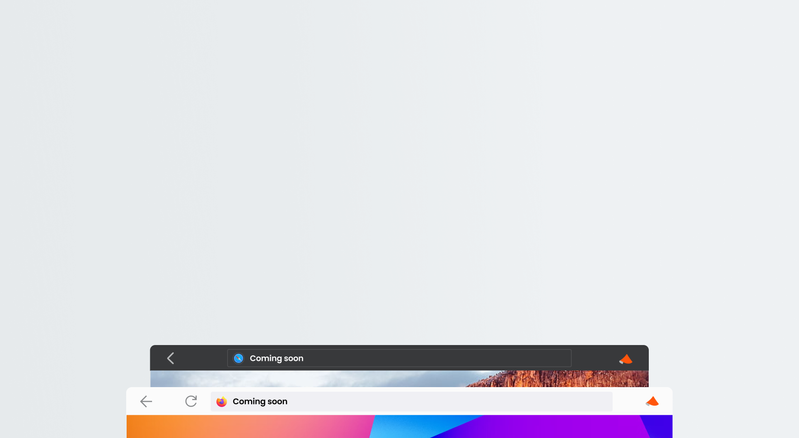Click the back chevron in the dark browser
Image resolution: width=799 pixels, height=438 pixels.
tap(170, 358)
